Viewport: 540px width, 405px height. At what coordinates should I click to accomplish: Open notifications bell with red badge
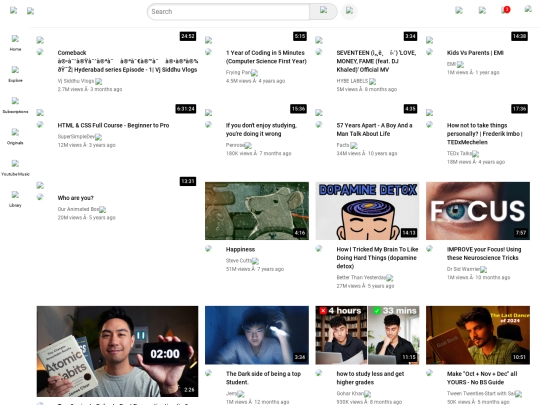tap(505, 10)
